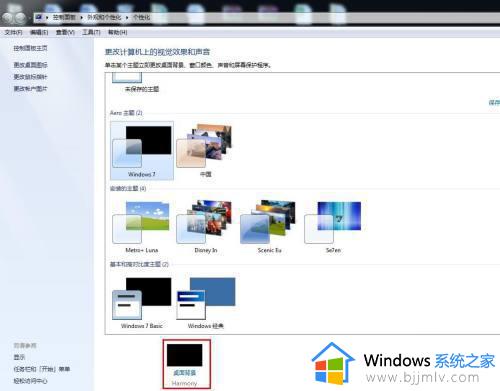Screen dimensions: 500x391
Task: Open the 工具(T) menu
Action: (91, 32)
